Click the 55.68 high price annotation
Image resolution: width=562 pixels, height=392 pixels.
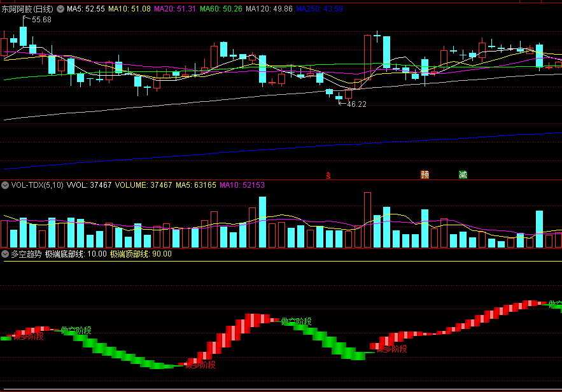point(41,20)
